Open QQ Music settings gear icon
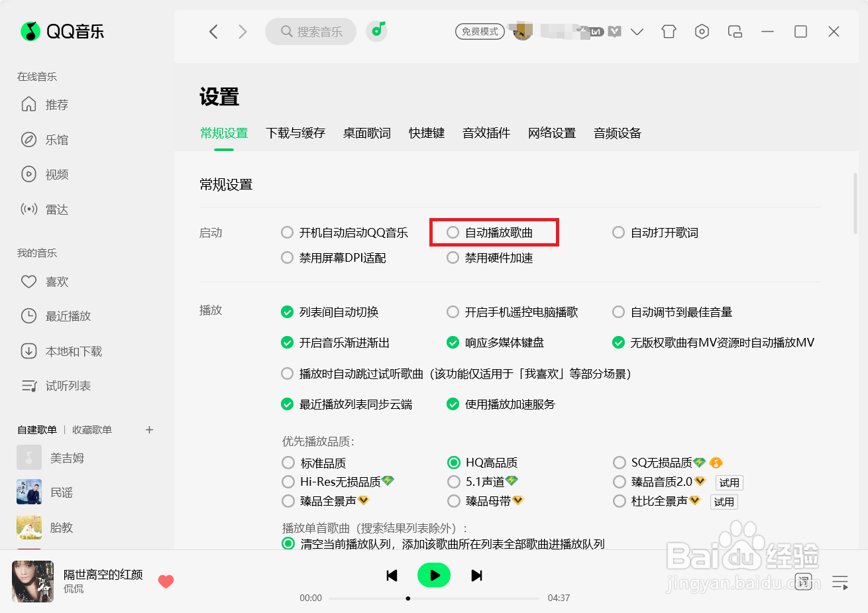 (702, 31)
